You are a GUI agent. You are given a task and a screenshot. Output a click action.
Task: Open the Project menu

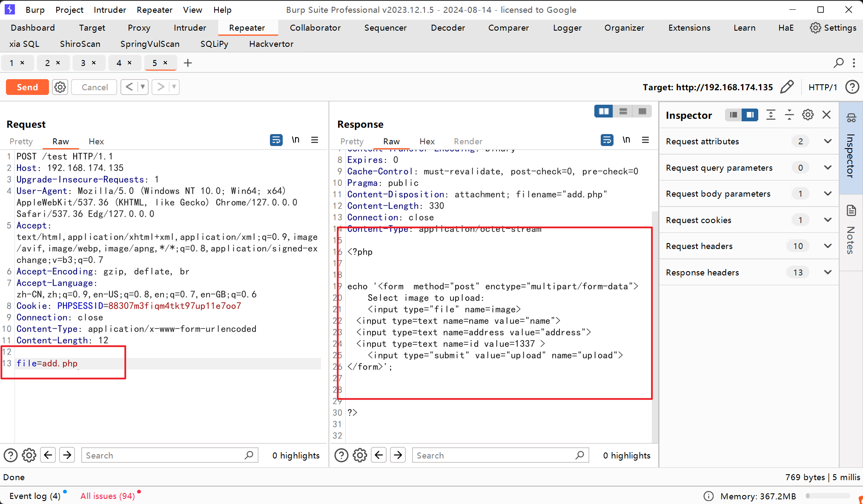click(69, 10)
